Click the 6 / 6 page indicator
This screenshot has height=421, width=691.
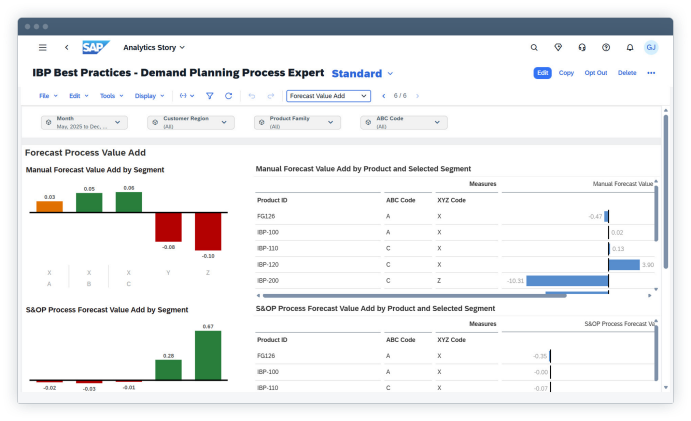pos(400,96)
